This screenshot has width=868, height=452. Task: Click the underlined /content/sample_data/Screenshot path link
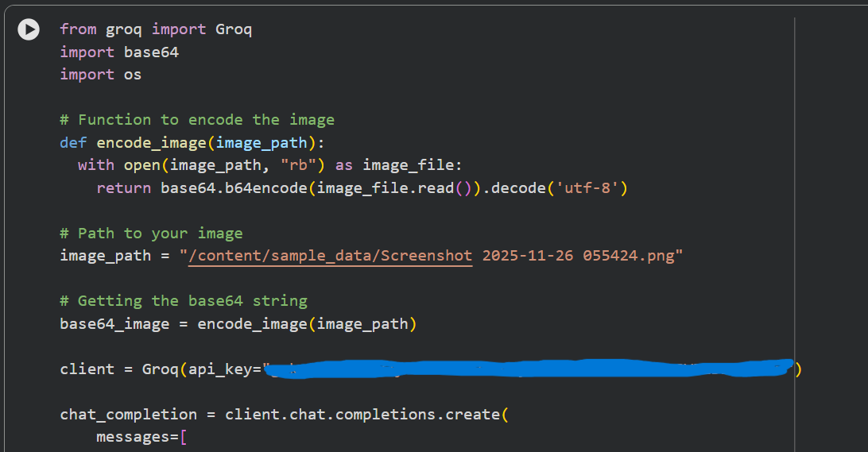coord(331,256)
